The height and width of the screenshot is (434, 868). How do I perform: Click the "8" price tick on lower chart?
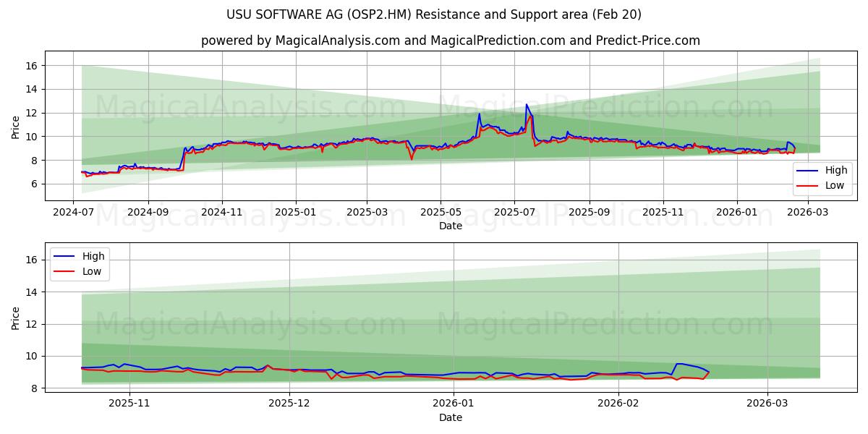(33, 388)
